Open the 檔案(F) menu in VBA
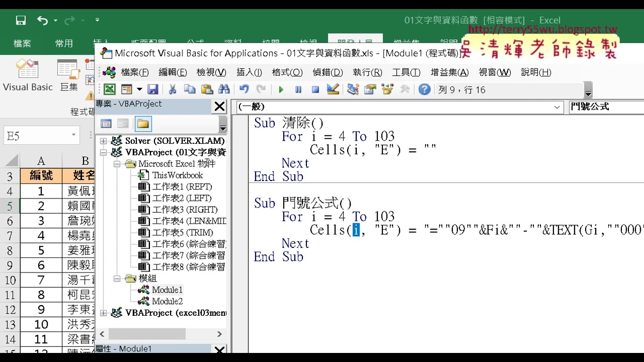Screen dimensions: 644x362 point(135,72)
